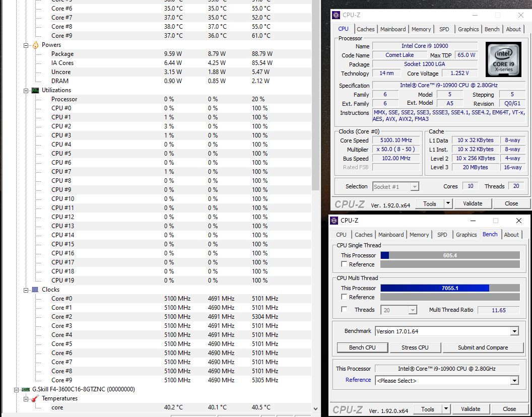
Task: Click the CPU-Z app icon in the Bench window title bar
Action: coord(334,221)
